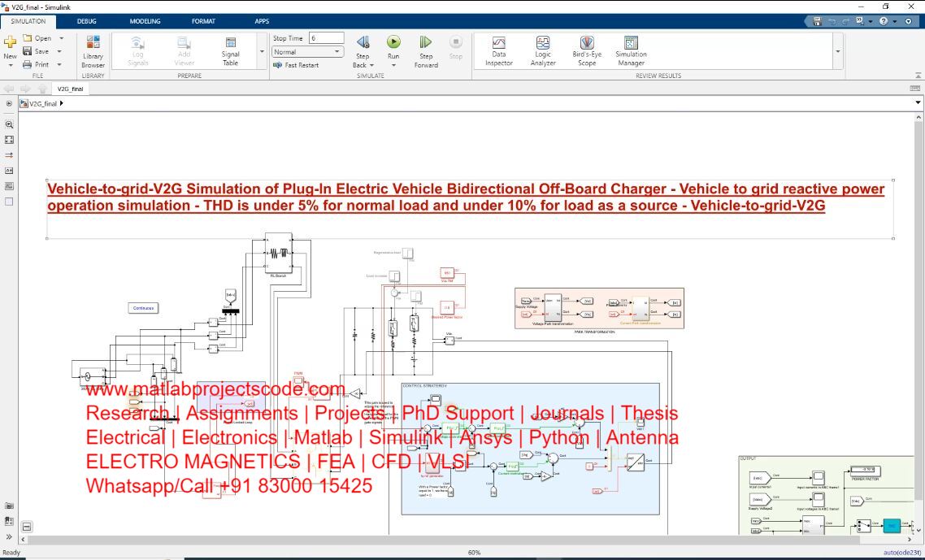Select the V2G_final model tab
This screenshot has height=560, width=925.
coord(70,89)
